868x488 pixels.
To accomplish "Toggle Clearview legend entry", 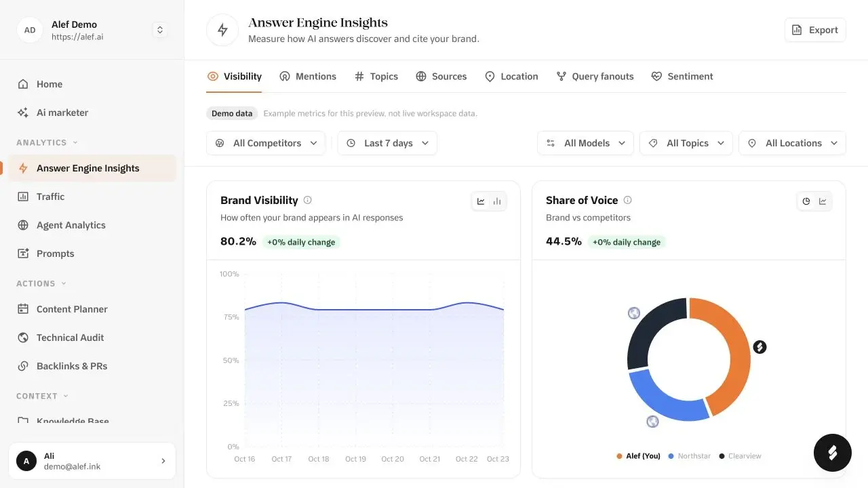I will click(741, 456).
